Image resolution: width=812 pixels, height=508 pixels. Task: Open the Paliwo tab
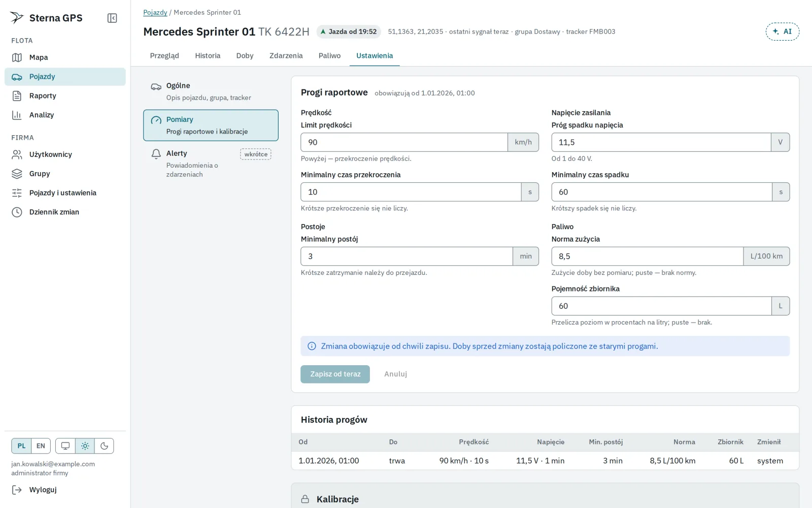click(x=329, y=56)
